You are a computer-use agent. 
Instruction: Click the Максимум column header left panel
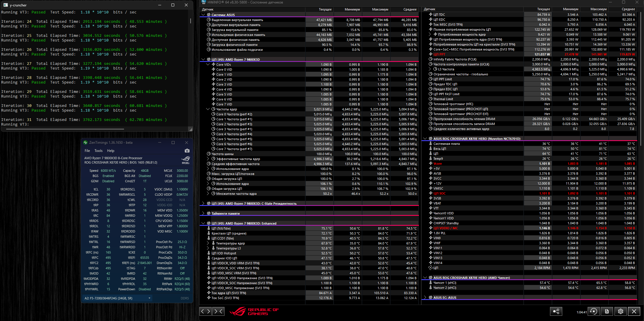(x=380, y=9)
